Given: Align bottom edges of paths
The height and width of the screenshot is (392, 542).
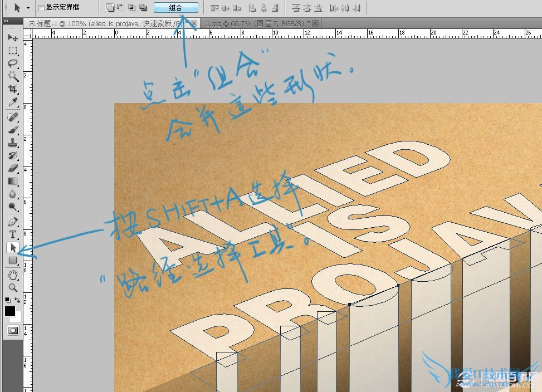Looking at the screenshot, I should point(237,8).
